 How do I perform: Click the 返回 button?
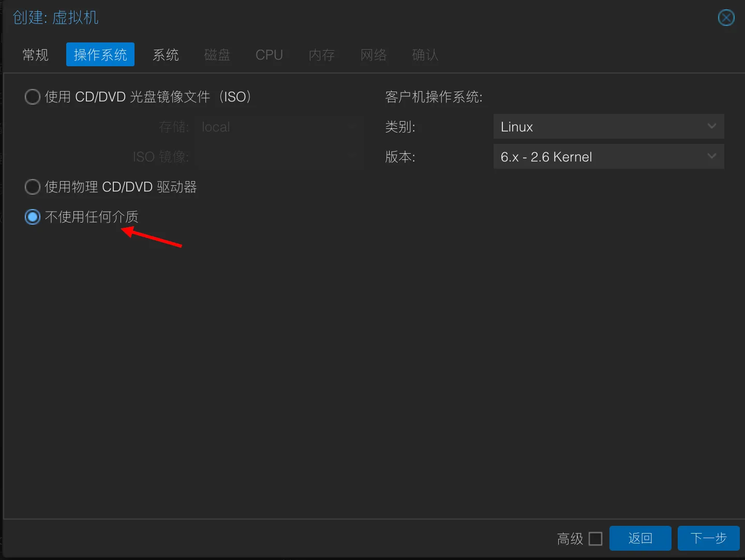tap(640, 539)
